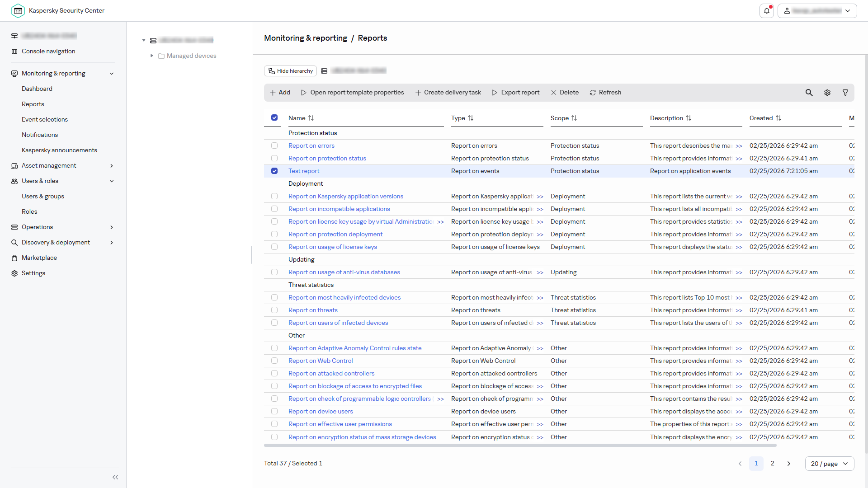
Task: Go to previous page arrow
Action: [x=740, y=464]
